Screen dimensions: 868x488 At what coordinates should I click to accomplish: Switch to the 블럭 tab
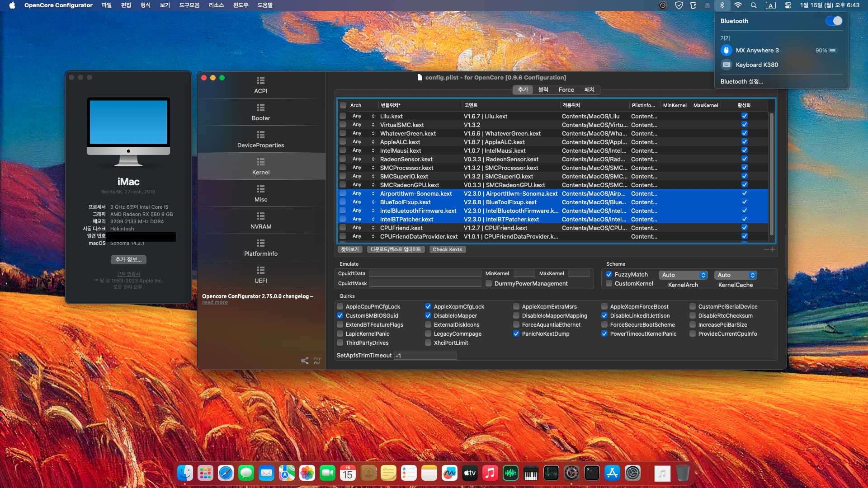coord(543,89)
